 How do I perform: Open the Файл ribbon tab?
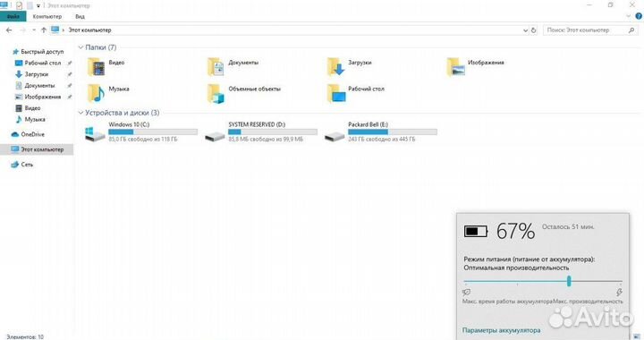coord(13,16)
